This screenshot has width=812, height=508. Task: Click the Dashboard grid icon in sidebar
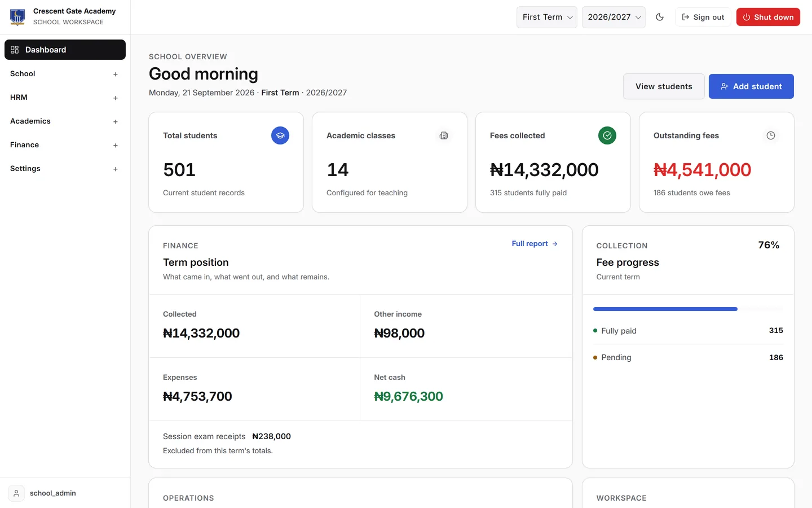15,50
